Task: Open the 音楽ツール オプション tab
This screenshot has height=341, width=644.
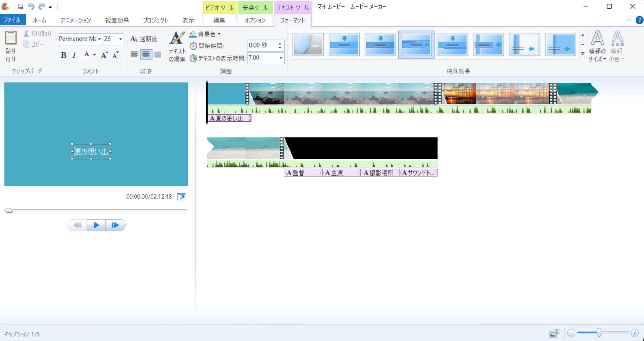Action: [x=255, y=20]
